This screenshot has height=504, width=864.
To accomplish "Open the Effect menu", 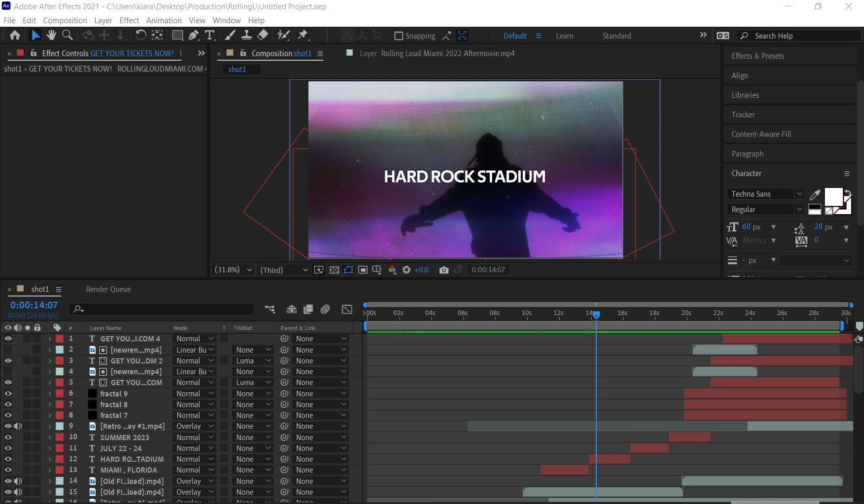I will [129, 21].
